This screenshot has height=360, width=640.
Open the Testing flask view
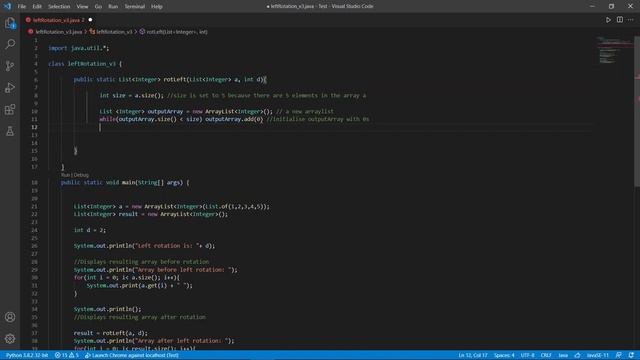[10, 131]
